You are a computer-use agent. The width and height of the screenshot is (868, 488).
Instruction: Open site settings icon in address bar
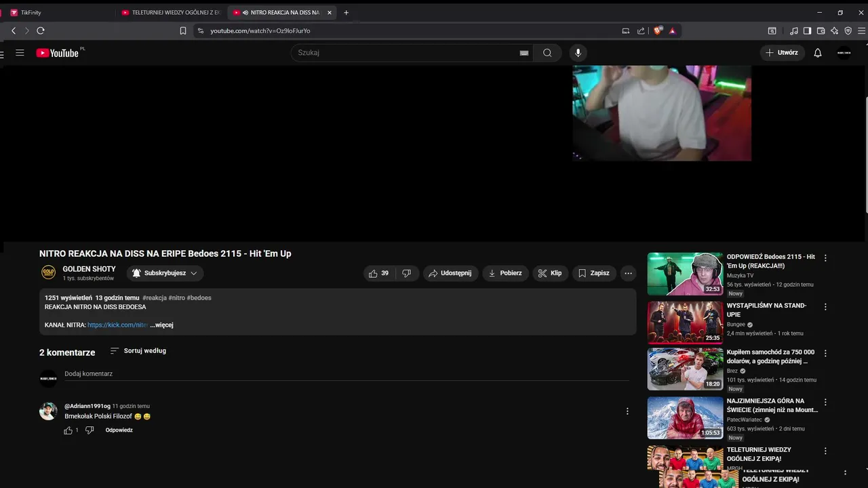200,30
